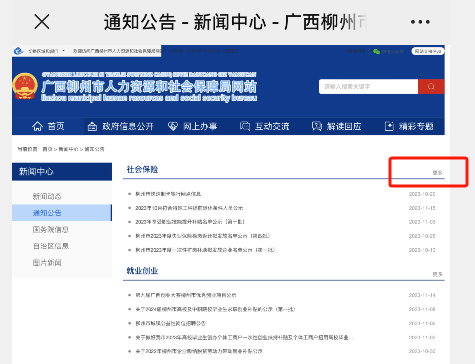Select 国务院信息 in the sidebar

point(51,229)
